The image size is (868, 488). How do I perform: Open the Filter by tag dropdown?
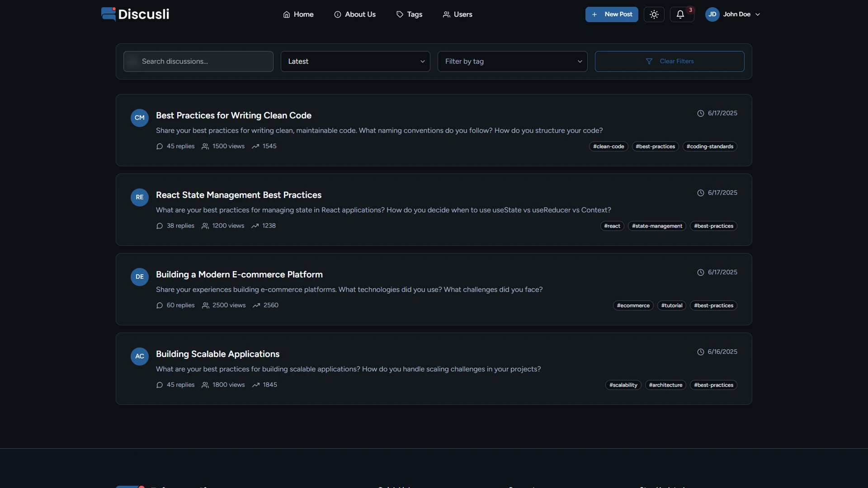pos(512,61)
